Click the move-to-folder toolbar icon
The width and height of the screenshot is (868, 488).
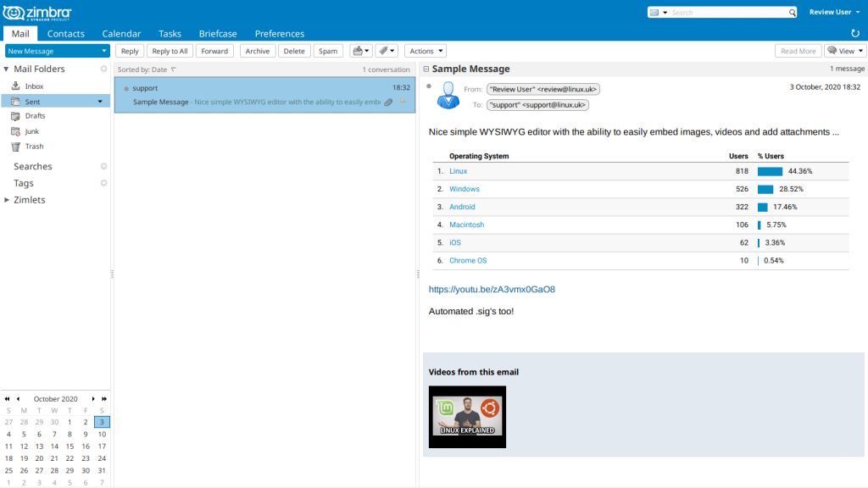359,51
